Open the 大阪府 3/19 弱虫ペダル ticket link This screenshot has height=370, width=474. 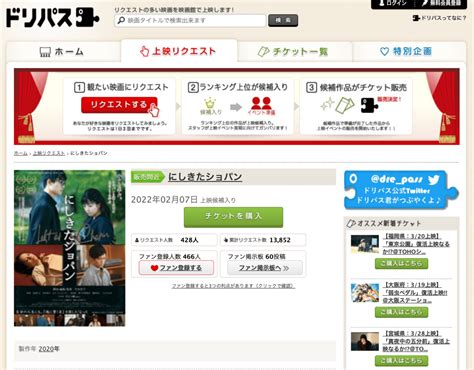(415, 293)
